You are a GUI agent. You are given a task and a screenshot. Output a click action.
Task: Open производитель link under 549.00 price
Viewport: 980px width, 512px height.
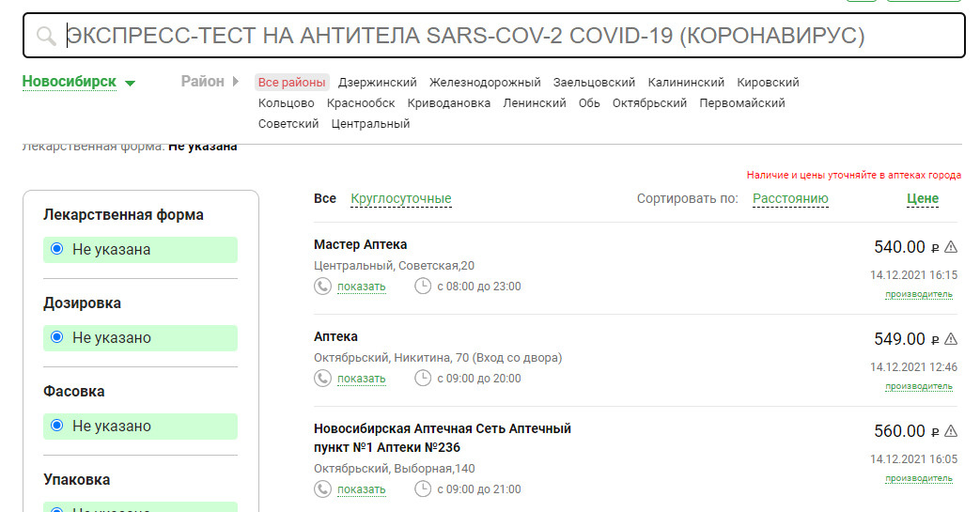(919, 386)
